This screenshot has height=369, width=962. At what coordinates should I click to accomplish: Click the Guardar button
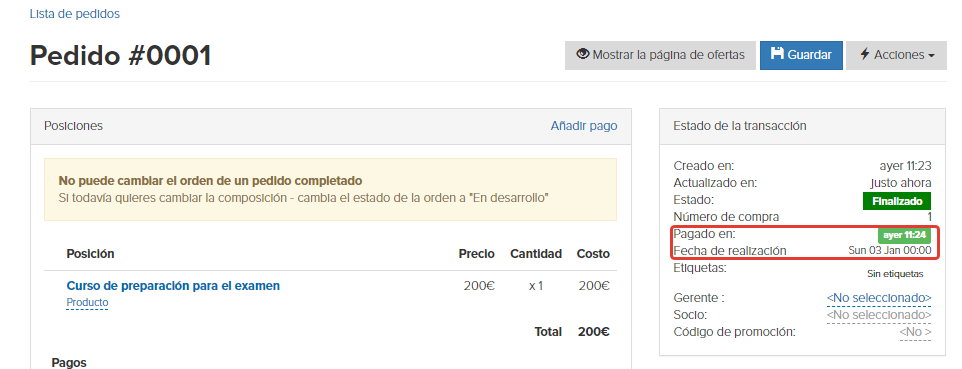(x=801, y=55)
